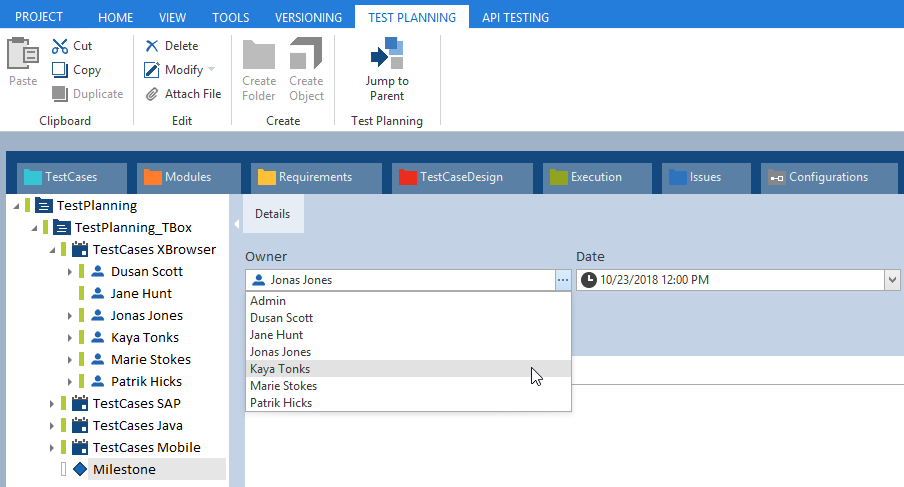Click the Owner field ellipsis button
904x487 pixels.
563,280
